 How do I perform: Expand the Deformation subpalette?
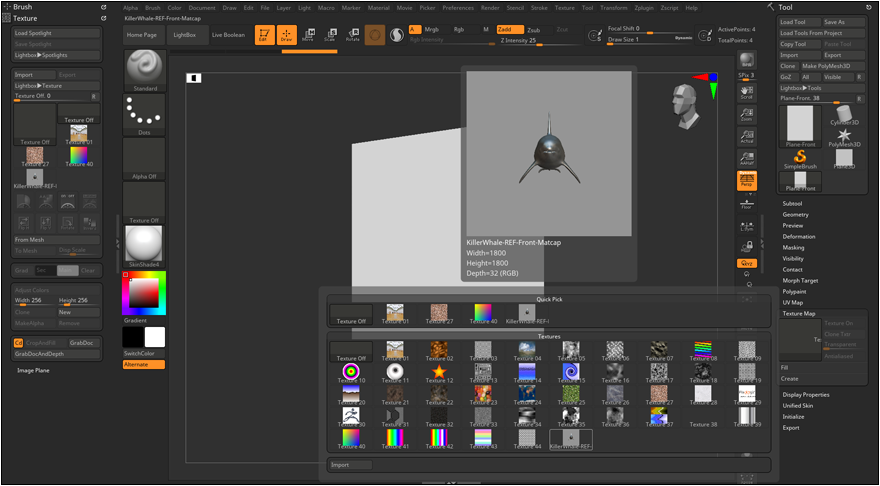[798, 237]
